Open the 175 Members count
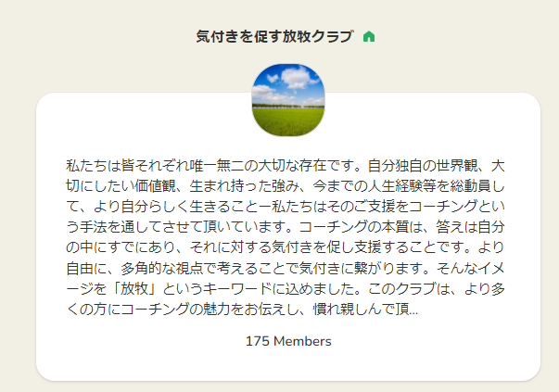559x392 pixels. coord(288,341)
